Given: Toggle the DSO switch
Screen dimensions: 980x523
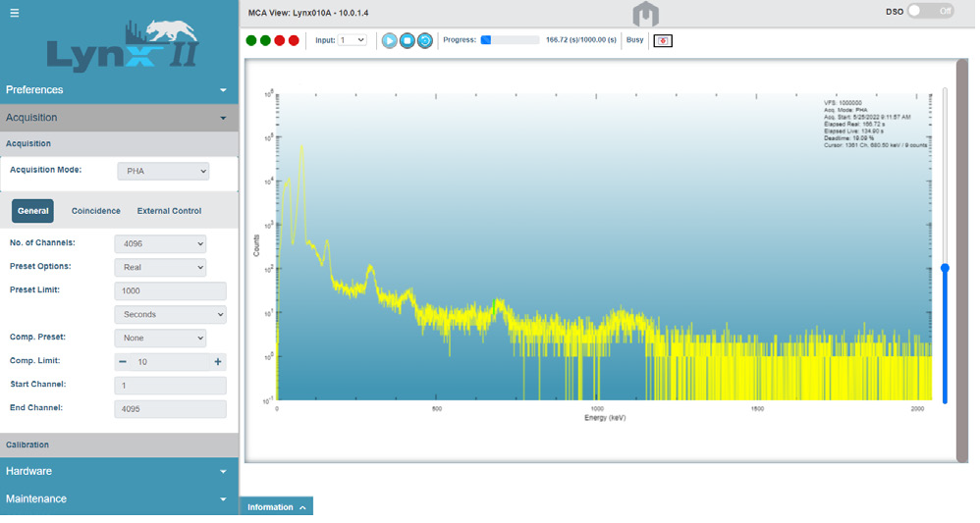Looking at the screenshot, I should pos(929,11).
